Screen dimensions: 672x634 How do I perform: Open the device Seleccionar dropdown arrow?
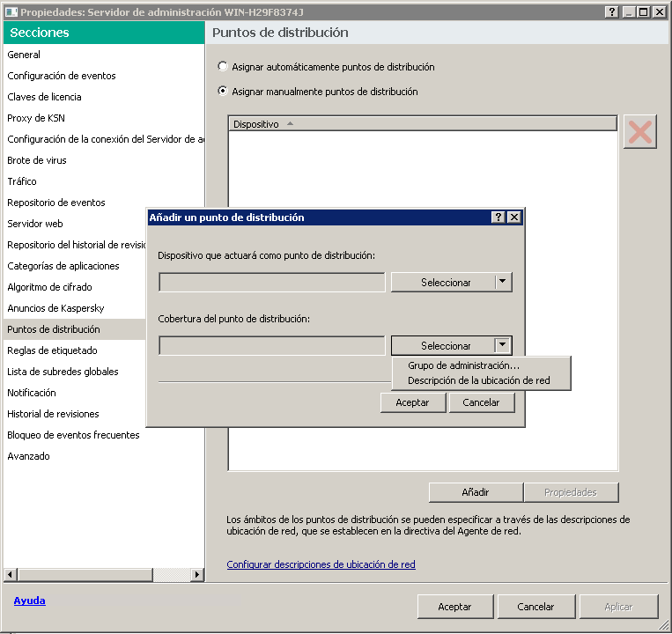coord(502,283)
